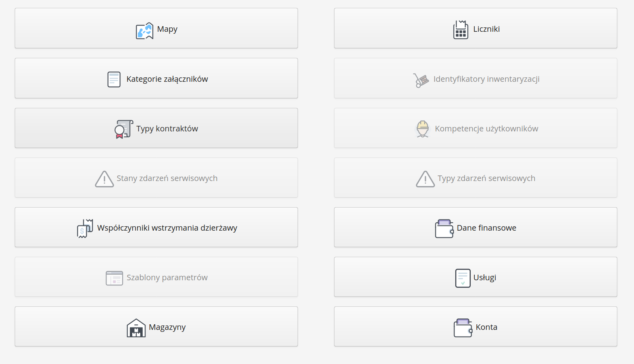
Task: Click the hand truck icon for Identyfikatory inwentaryzacji
Action: (421, 80)
